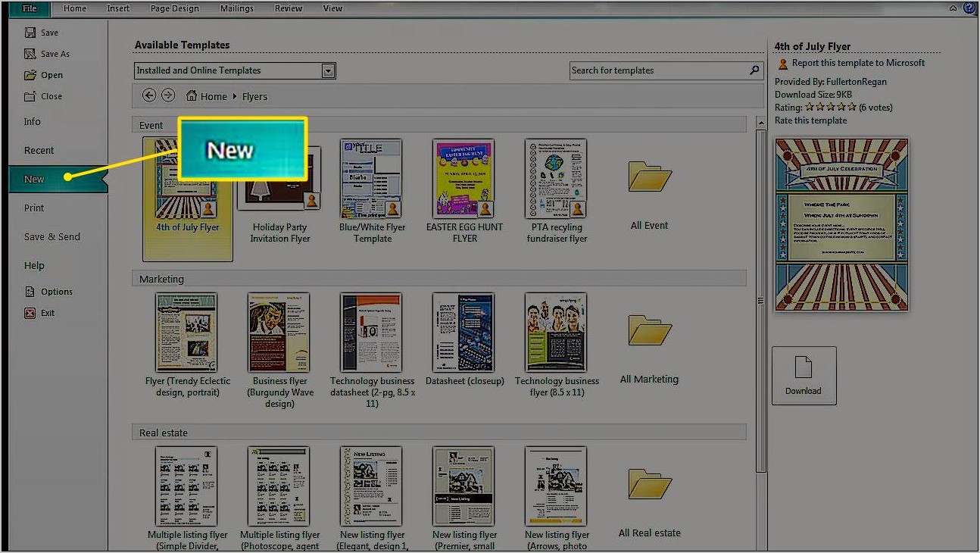980x553 pixels.
Task: Click the Home icon in breadcrumb
Action: (192, 96)
